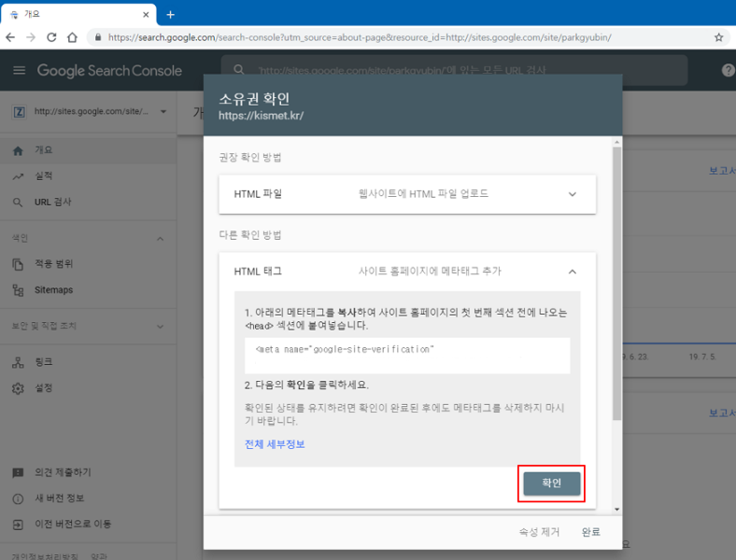The image size is (736, 560).
Task: Open a new browser tab
Action: [170, 15]
